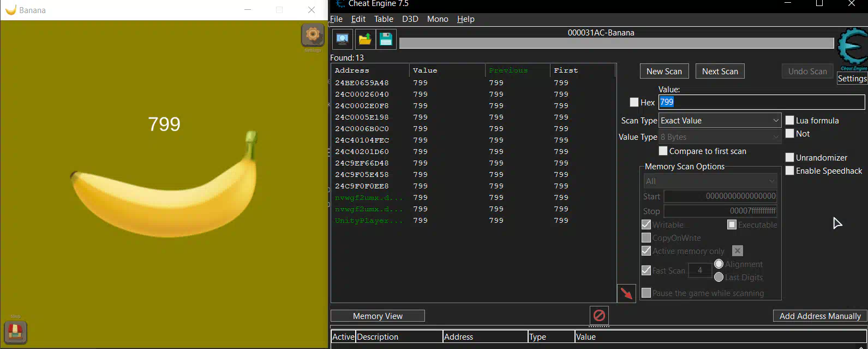The image size is (868, 349).
Task: Open the D3D menu
Action: click(x=410, y=19)
